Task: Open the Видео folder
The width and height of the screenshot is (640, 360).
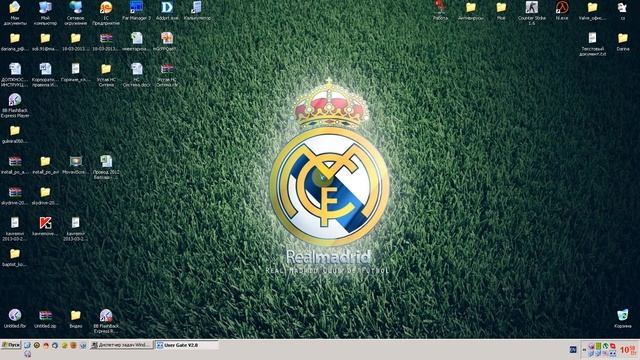Action: tap(76, 316)
